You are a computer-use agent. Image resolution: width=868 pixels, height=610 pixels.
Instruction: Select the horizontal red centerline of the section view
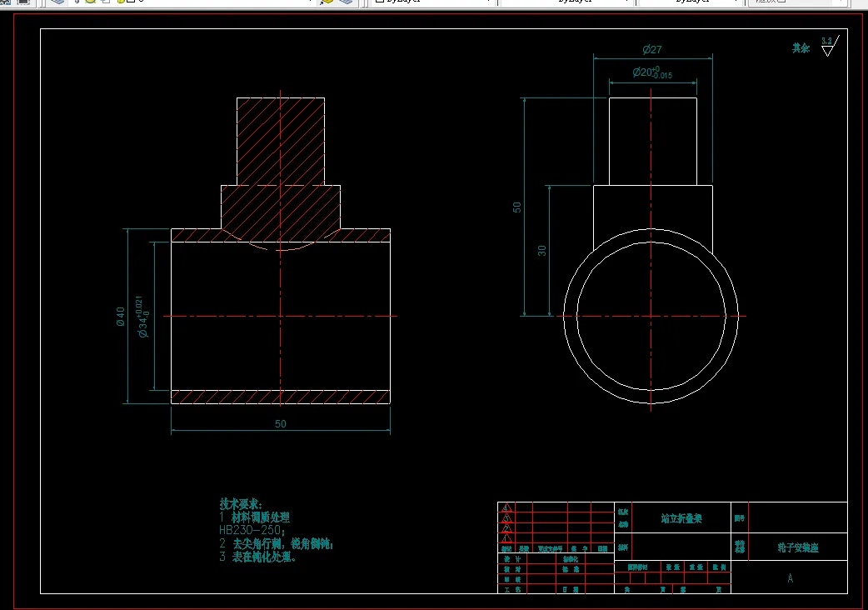281,316
